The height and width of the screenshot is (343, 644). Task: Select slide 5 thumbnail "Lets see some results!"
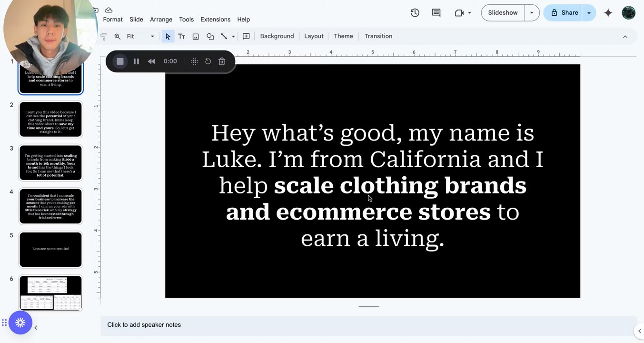[50, 250]
